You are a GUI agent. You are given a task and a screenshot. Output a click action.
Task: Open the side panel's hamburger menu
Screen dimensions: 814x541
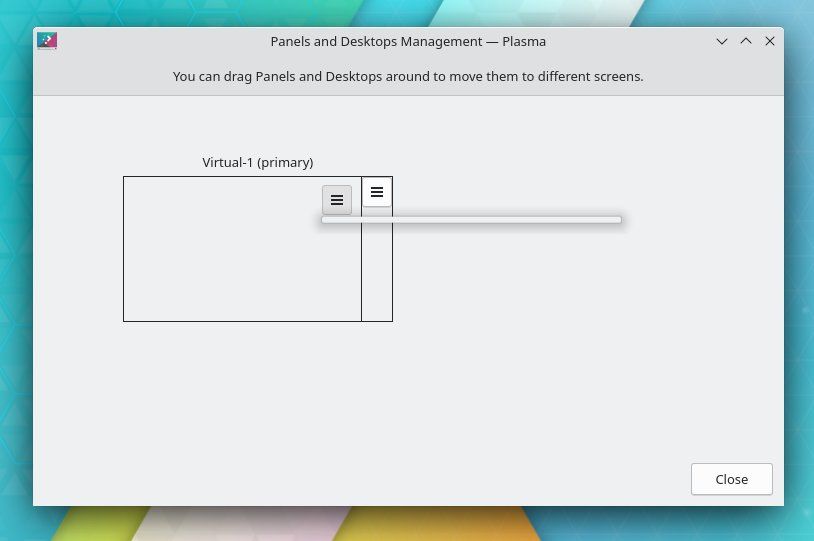point(377,192)
